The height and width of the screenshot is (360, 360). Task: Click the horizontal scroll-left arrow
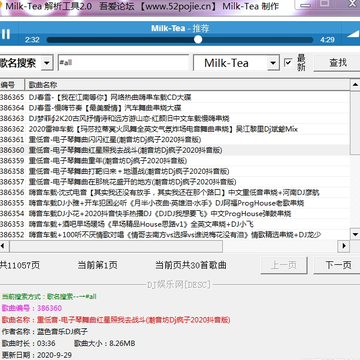[4, 246]
